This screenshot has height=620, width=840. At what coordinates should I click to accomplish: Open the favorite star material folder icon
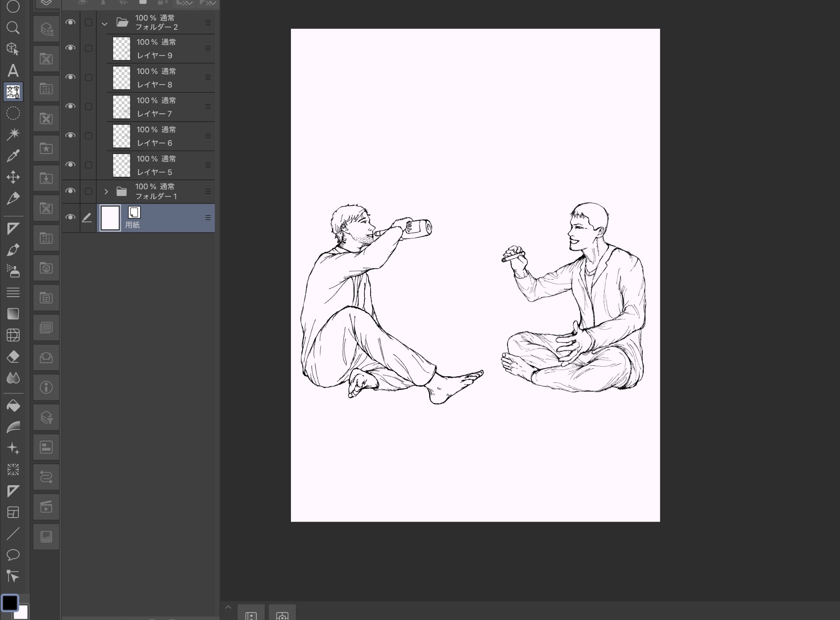click(x=46, y=148)
